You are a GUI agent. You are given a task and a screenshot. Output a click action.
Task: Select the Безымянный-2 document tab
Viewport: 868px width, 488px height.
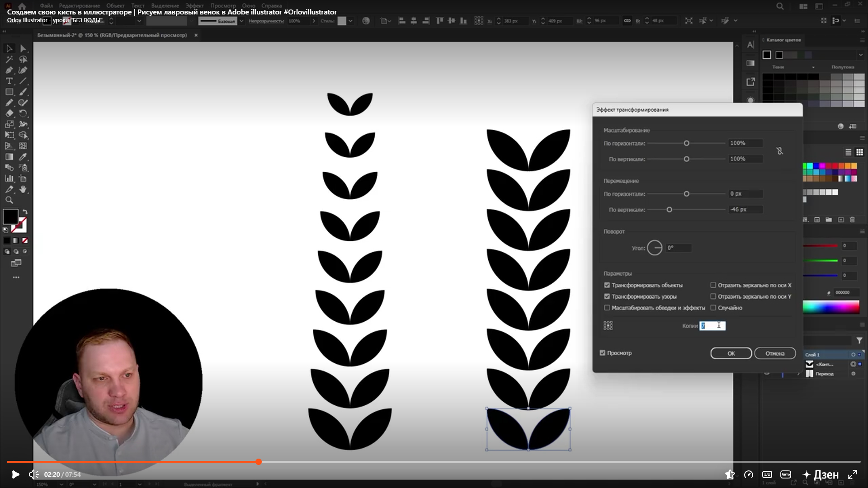[x=112, y=35]
